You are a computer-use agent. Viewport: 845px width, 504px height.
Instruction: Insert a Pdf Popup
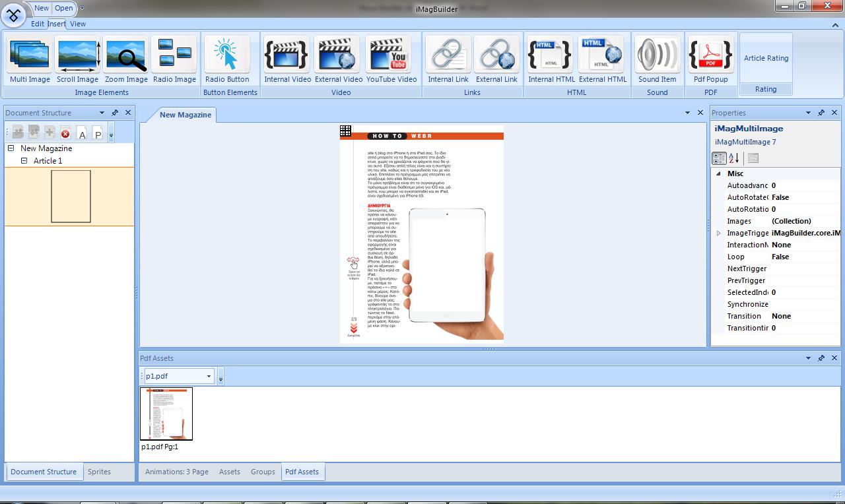[x=710, y=59]
